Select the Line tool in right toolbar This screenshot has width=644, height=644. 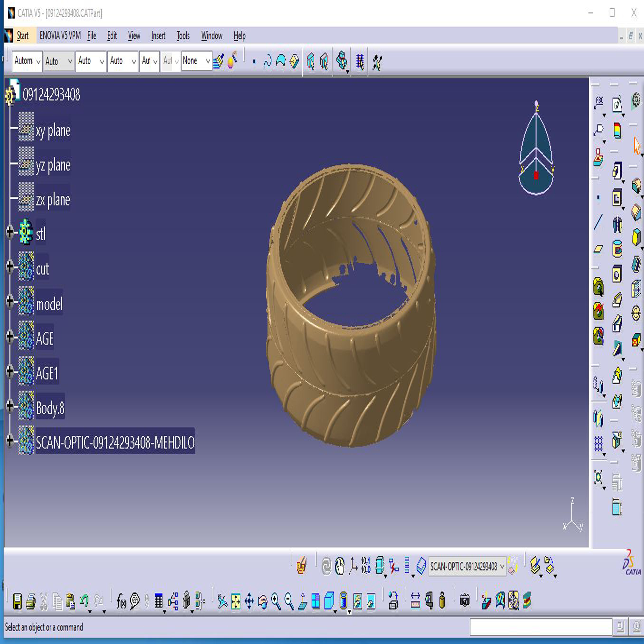[599, 222]
